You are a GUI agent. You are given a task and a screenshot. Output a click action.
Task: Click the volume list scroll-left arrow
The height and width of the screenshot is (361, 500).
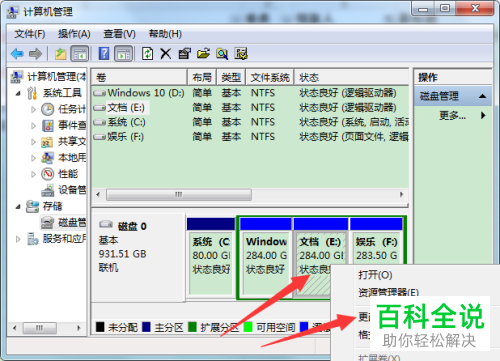pos(98,194)
